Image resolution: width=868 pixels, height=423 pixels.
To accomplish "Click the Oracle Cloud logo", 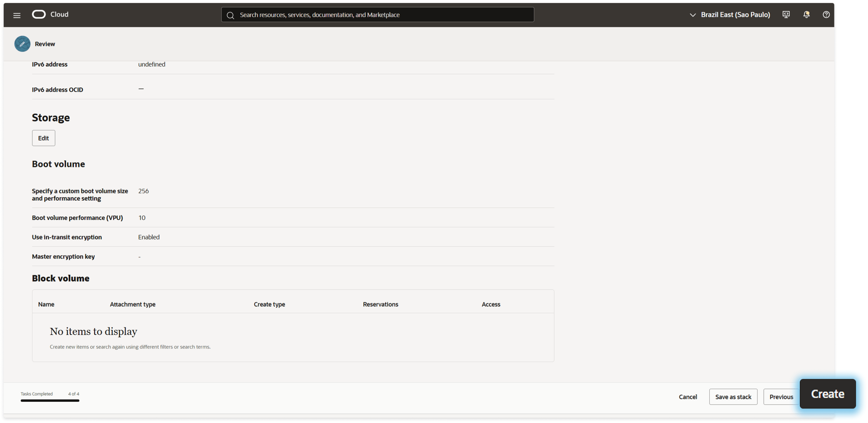I will click(x=50, y=14).
